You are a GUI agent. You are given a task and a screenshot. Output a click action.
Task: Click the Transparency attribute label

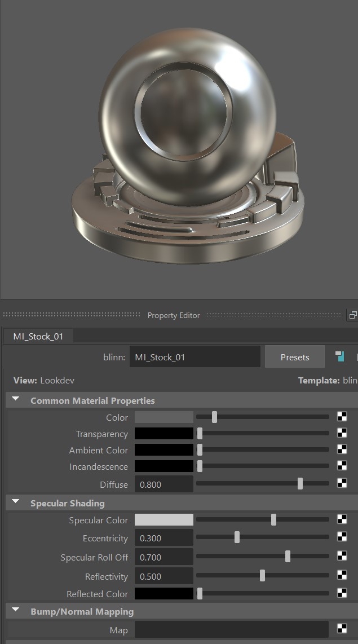[102, 434]
